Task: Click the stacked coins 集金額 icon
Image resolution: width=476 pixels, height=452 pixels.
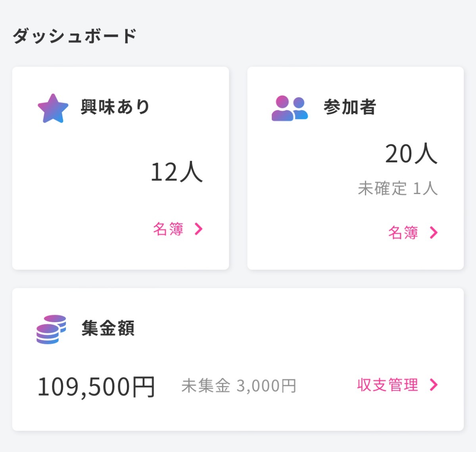Action: (51, 329)
